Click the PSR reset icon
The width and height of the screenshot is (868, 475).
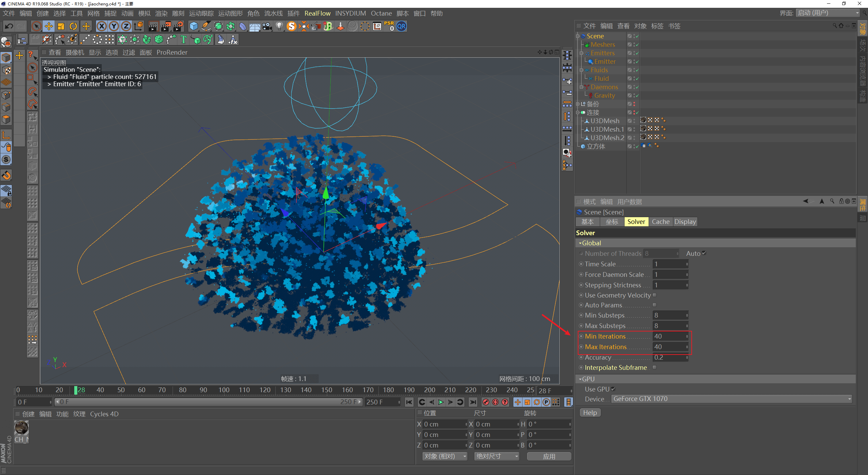pyautogui.click(x=389, y=26)
